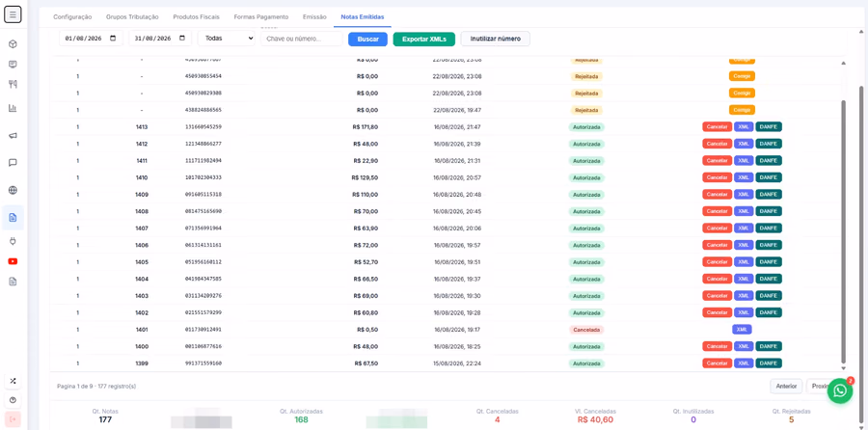Open the bar chart reports icon
This screenshot has width=868, height=430.
point(13,108)
